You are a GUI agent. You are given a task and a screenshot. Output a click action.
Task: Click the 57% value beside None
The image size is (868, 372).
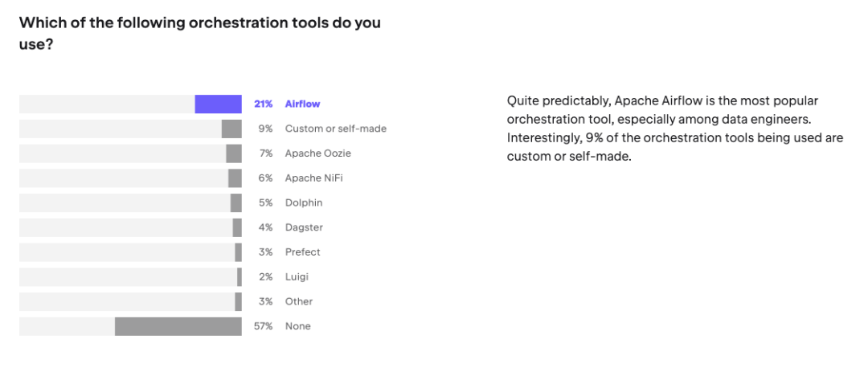click(264, 326)
